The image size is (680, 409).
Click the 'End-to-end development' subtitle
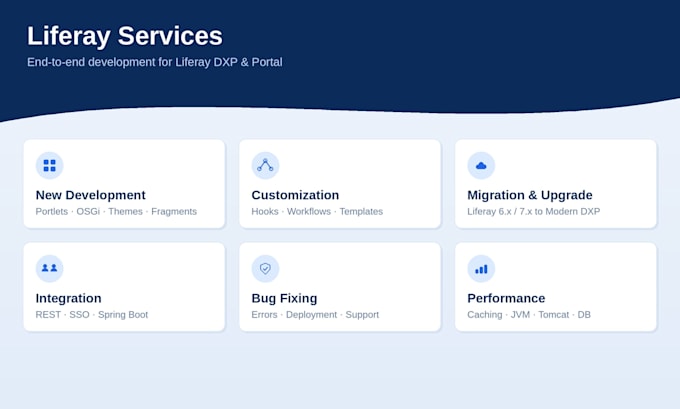point(154,62)
